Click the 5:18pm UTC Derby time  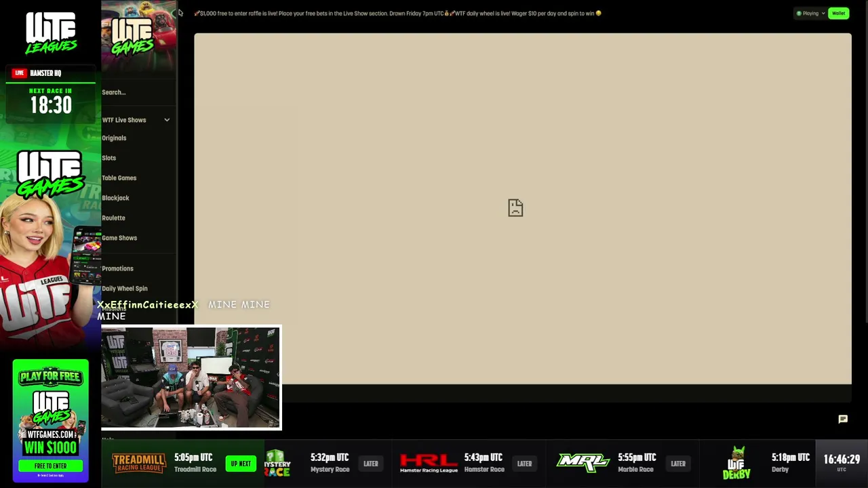[791, 457]
